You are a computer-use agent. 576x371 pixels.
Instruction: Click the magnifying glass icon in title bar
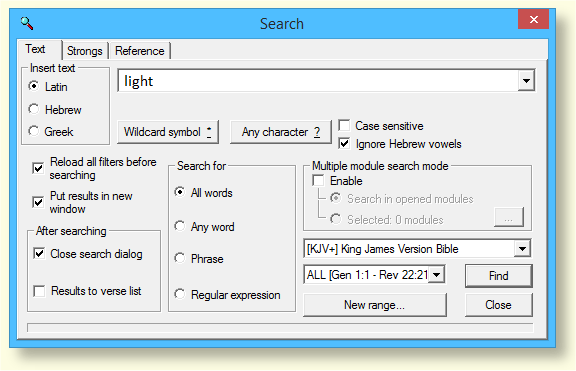tap(27, 23)
